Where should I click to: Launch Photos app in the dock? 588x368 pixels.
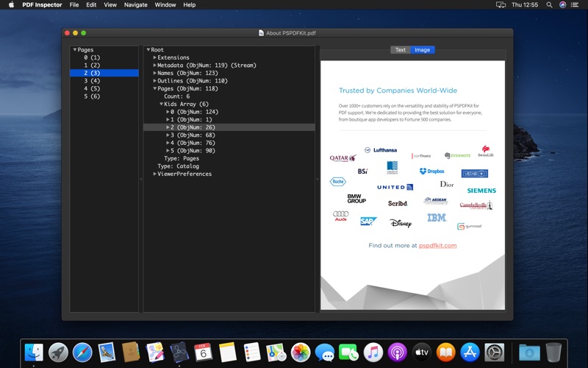[x=301, y=353]
